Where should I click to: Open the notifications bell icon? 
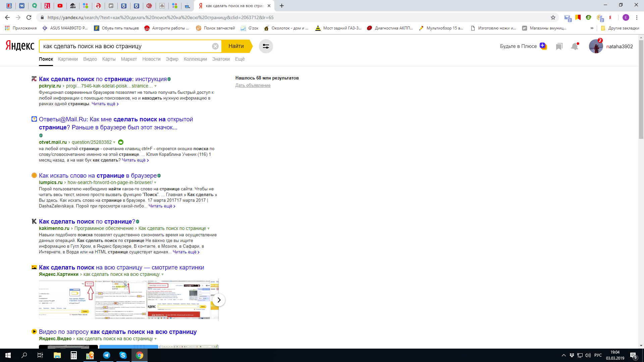[x=575, y=46]
